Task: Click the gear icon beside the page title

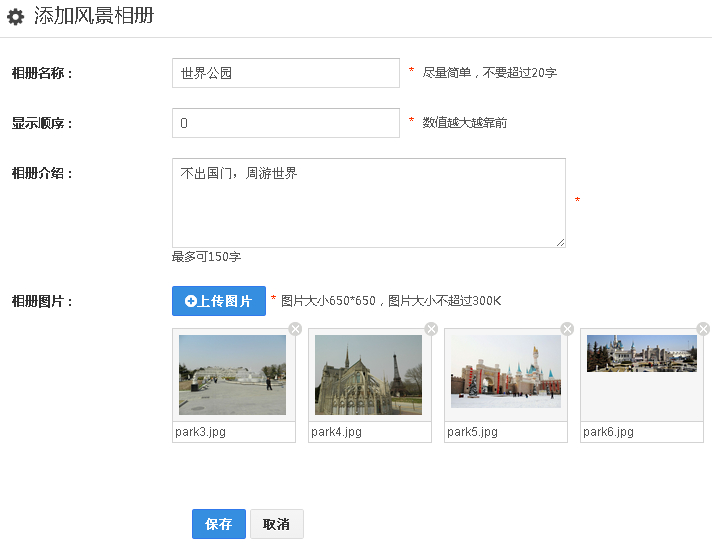Action: coord(15,17)
